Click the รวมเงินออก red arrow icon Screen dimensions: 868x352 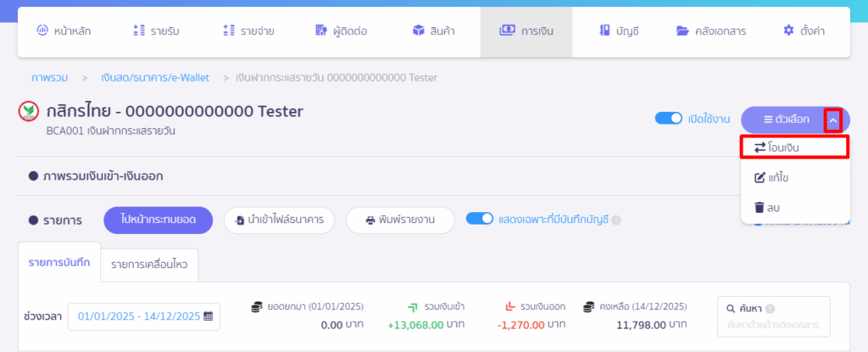pyautogui.click(x=511, y=306)
